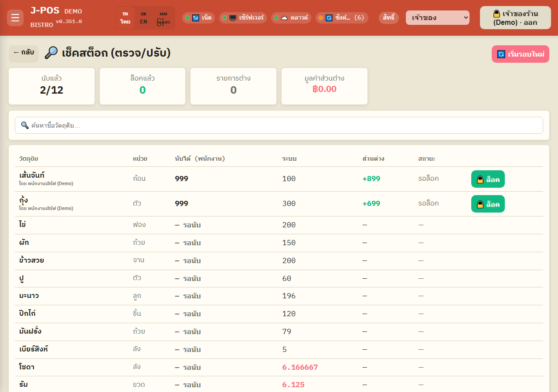The height and width of the screenshot is (392, 558).
Task: Open the เจ้าของ role dropdown
Action: point(438,18)
